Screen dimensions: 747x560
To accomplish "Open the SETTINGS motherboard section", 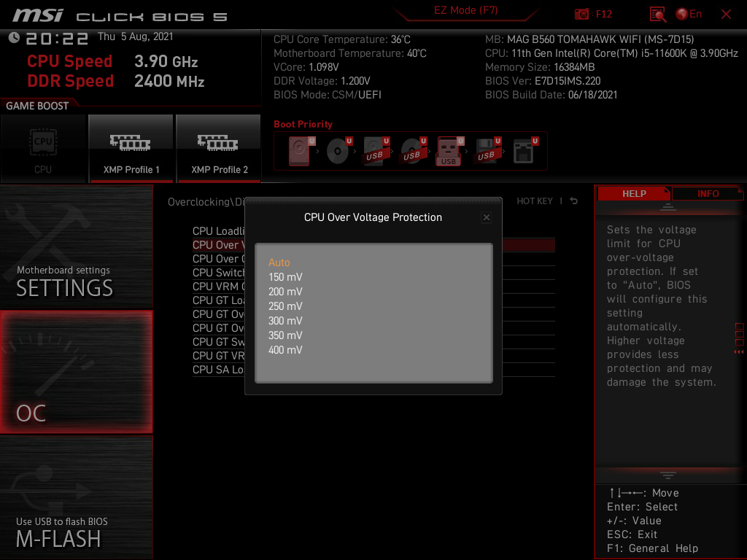I will point(76,246).
